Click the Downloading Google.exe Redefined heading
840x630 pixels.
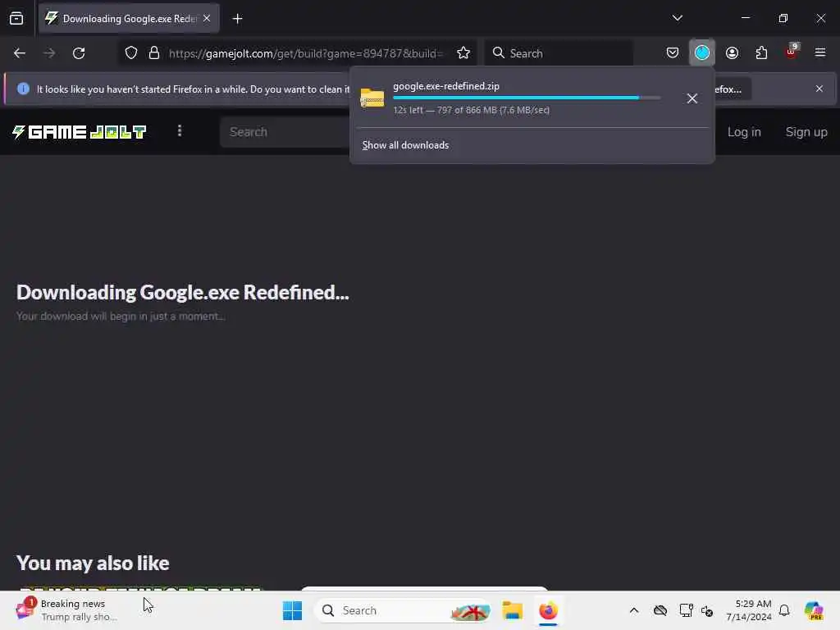pyautogui.click(x=183, y=293)
